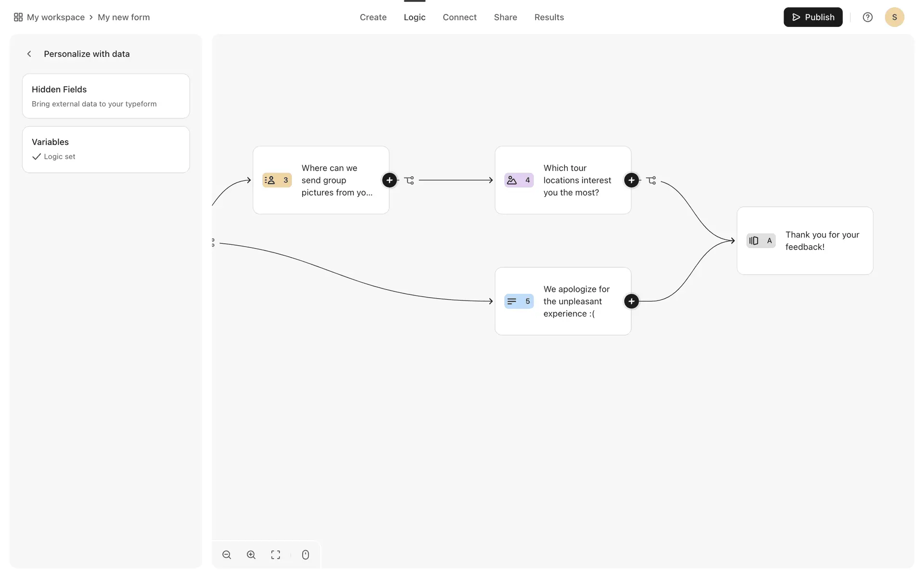
Task: Switch to the Create tab
Action: pos(373,17)
